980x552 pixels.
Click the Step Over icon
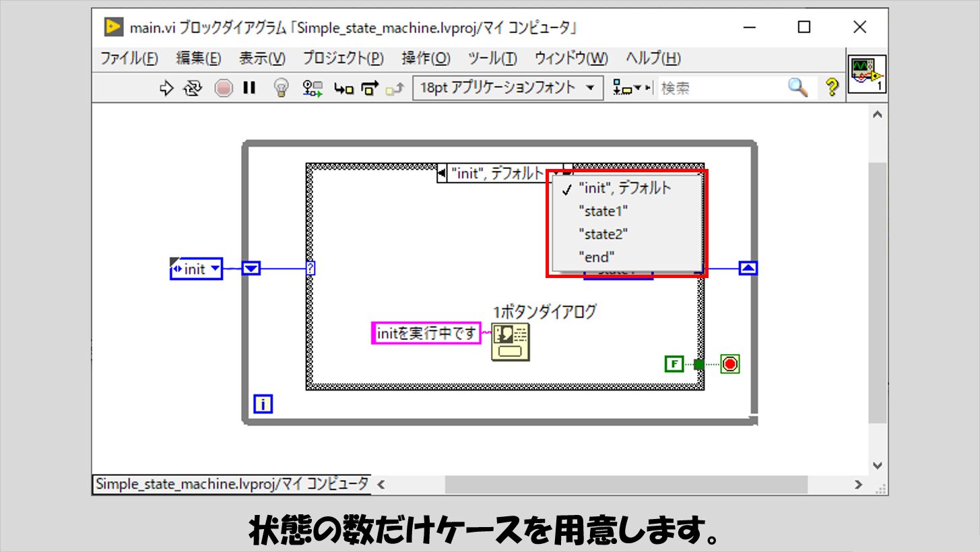coord(370,88)
